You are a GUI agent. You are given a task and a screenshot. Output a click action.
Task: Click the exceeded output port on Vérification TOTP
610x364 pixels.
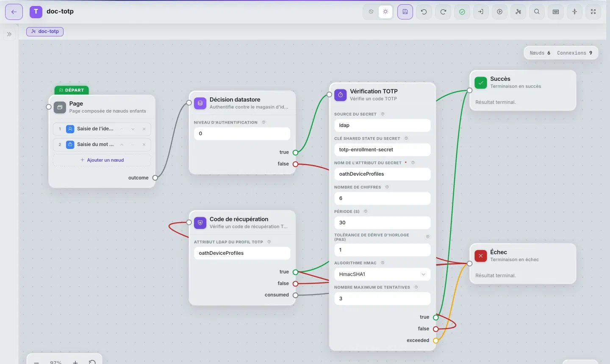coord(435,340)
